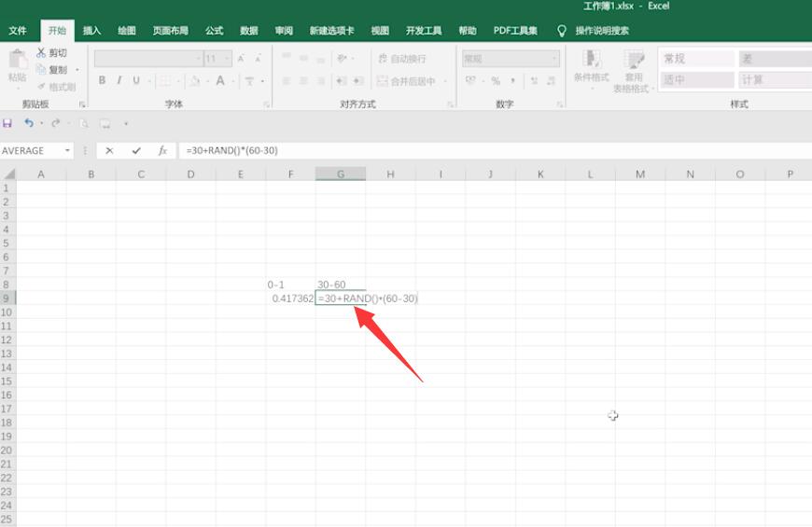Image resolution: width=812 pixels, height=527 pixels.
Task: Click the Insert Function fx icon
Action: 162,151
